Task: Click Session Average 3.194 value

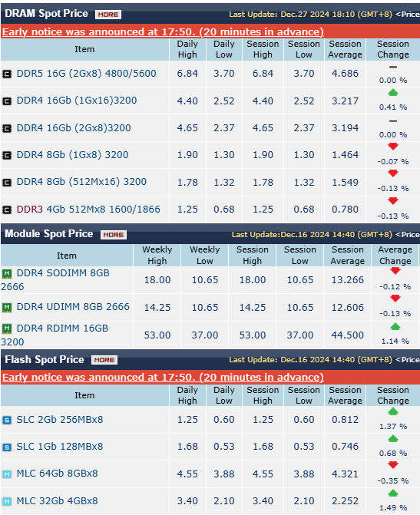Action: [345, 127]
